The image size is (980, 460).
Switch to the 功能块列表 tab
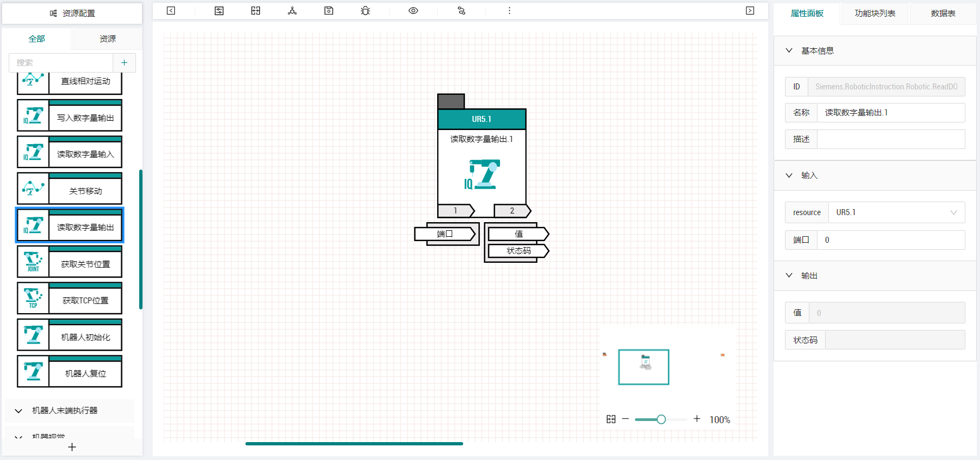(875, 14)
